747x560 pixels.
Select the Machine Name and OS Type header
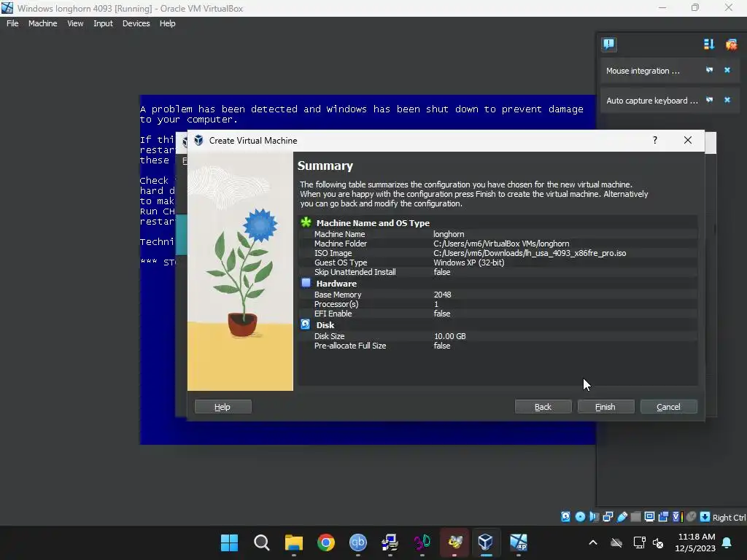(x=373, y=223)
